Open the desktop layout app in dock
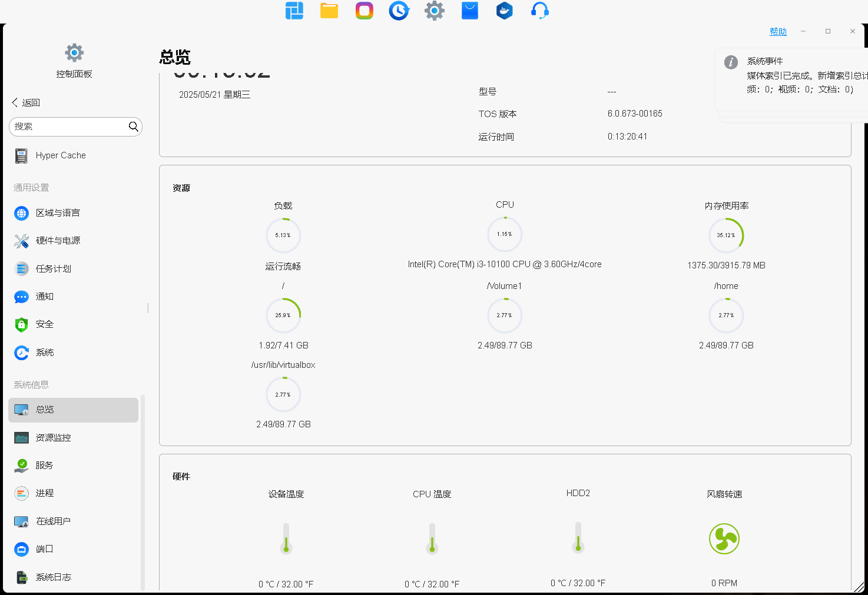The width and height of the screenshot is (868, 595). click(x=294, y=11)
